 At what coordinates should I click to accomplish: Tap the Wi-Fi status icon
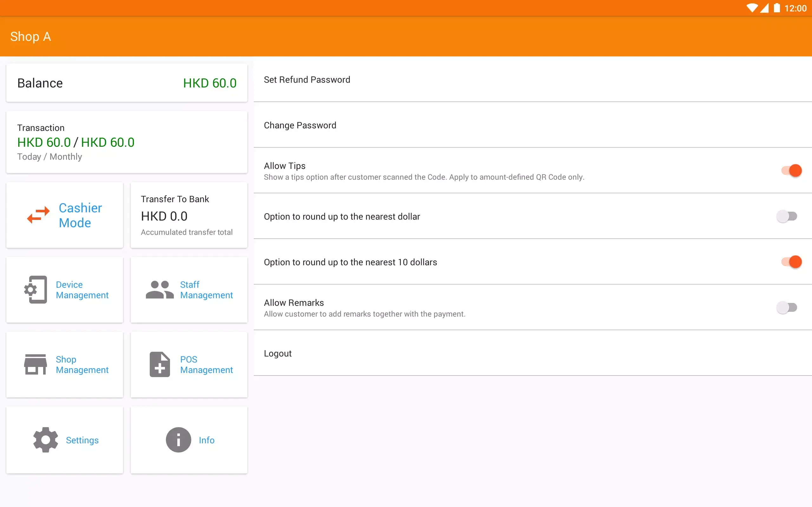point(752,8)
